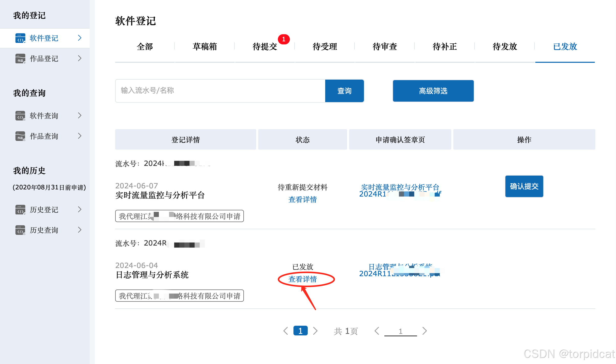
Task: Open the 待审查 tab
Action: coord(385,47)
